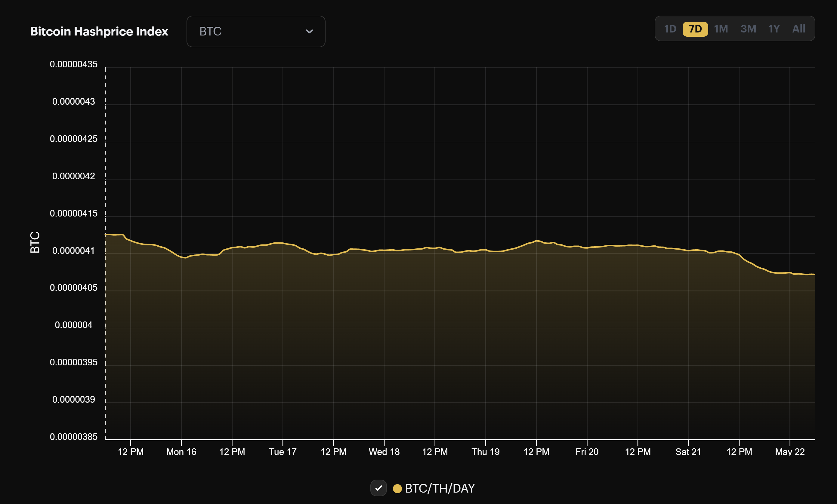Select the 1D time range tab
This screenshot has height=504, width=837.
pyautogui.click(x=670, y=29)
